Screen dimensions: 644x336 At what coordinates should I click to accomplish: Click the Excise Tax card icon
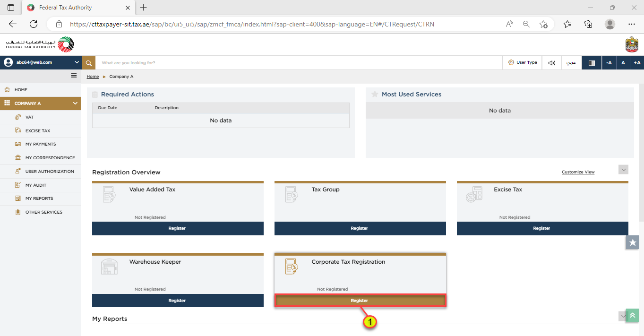tap(474, 195)
